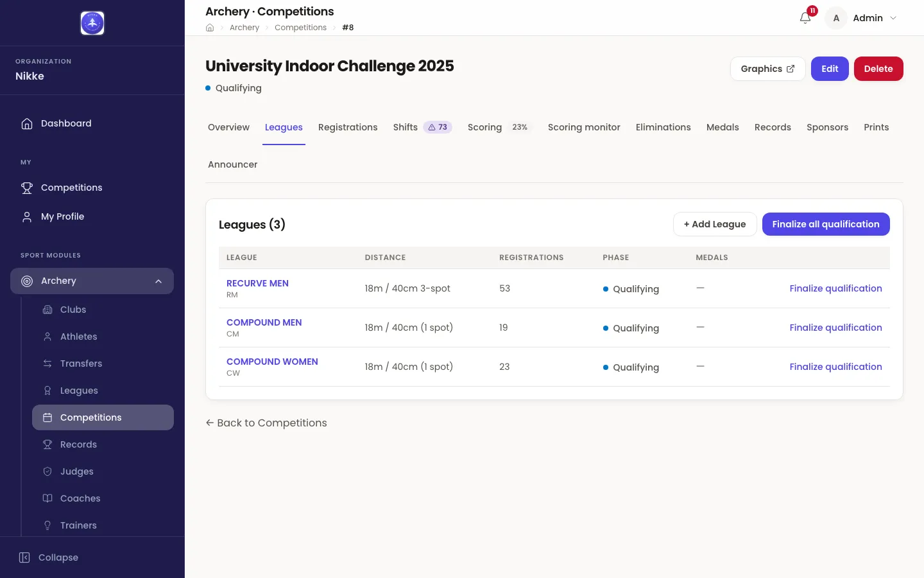The width and height of the screenshot is (924, 578).
Task: Click the Dashboard house icon
Action: pos(27,123)
